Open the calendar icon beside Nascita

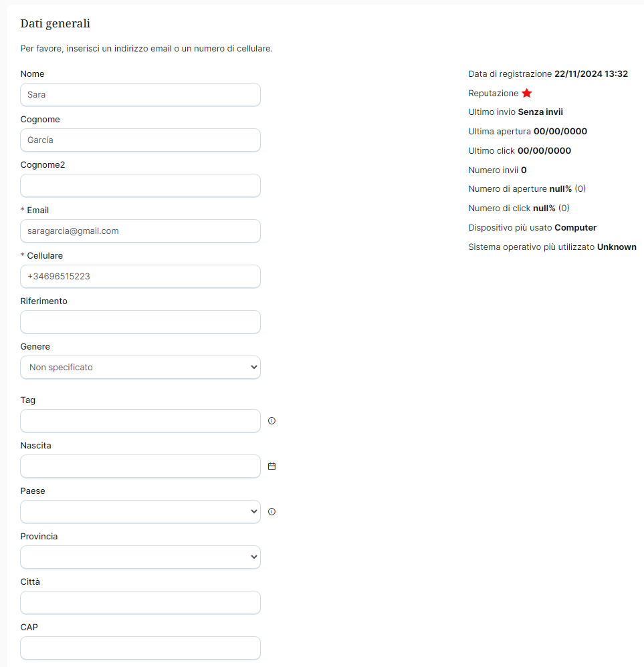pos(272,466)
